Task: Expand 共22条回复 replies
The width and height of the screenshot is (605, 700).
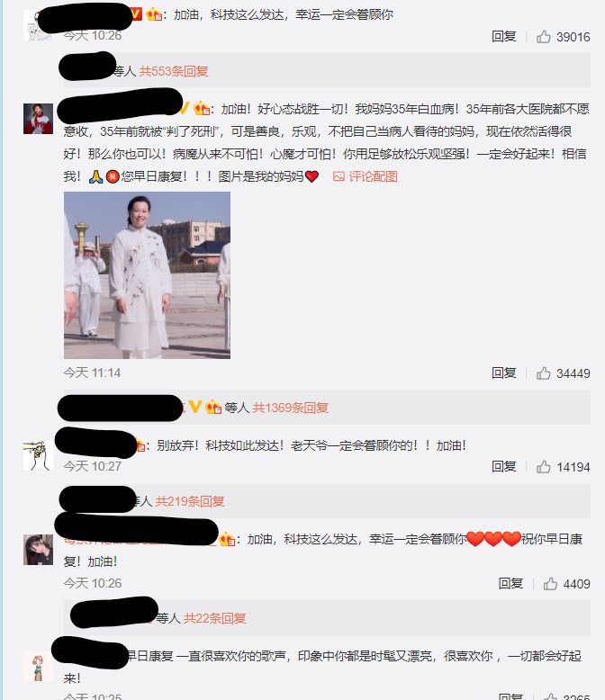Action: pos(215,618)
